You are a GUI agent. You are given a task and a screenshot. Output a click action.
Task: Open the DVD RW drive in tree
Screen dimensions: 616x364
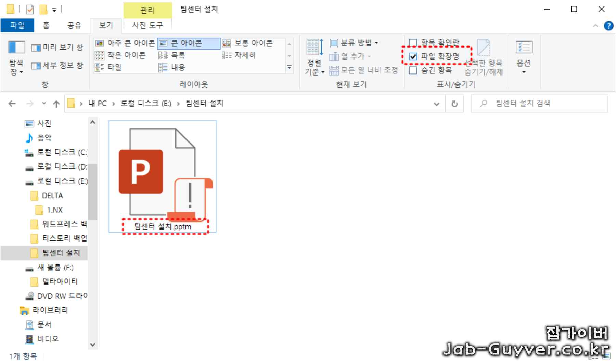(x=57, y=296)
